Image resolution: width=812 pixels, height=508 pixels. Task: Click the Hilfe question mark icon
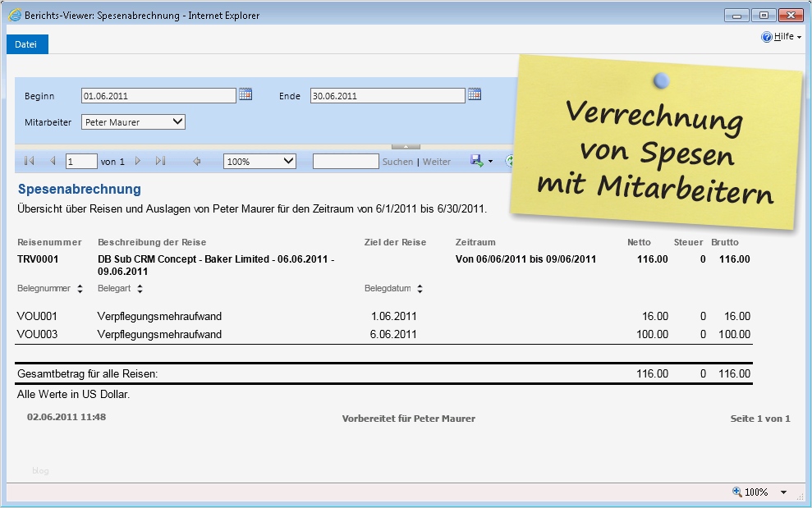[x=764, y=36]
